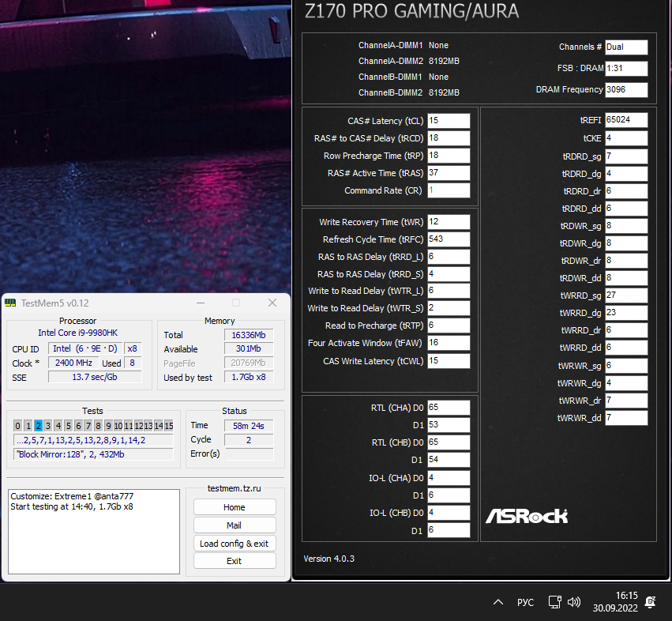Click the tRCD value field 18

(449, 138)
